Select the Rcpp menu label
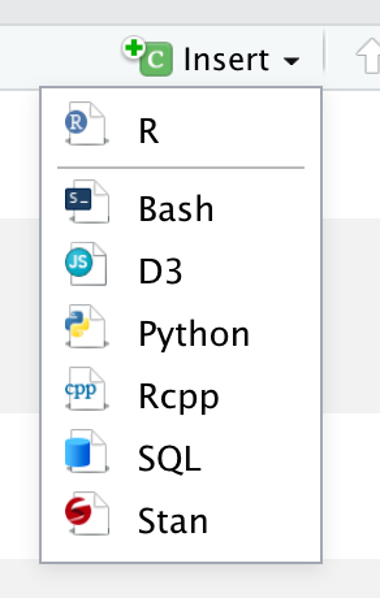The height and width of the screenshot is (598, 380). click(x=179, y=397)
